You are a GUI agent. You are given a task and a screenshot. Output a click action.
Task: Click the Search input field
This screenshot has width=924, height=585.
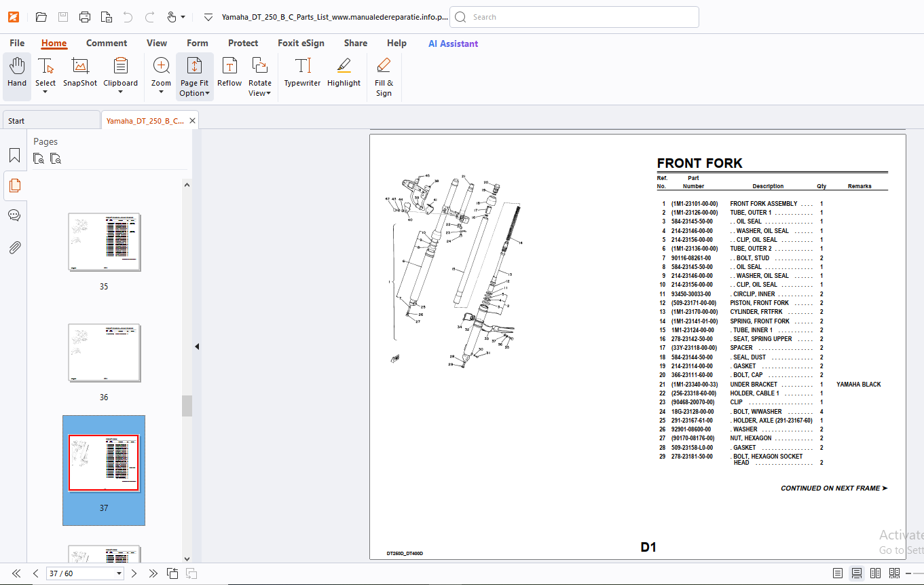click(x=574, y=17)
